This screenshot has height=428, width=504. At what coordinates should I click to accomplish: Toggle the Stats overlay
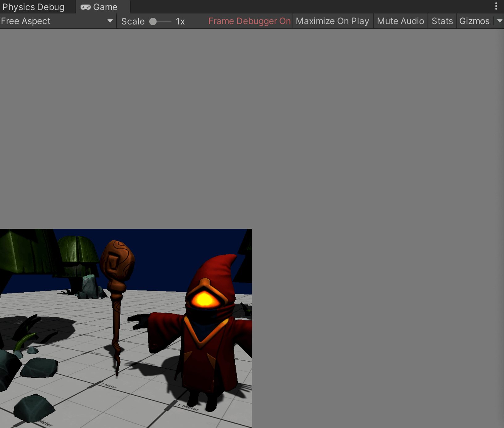pos(442,21)
